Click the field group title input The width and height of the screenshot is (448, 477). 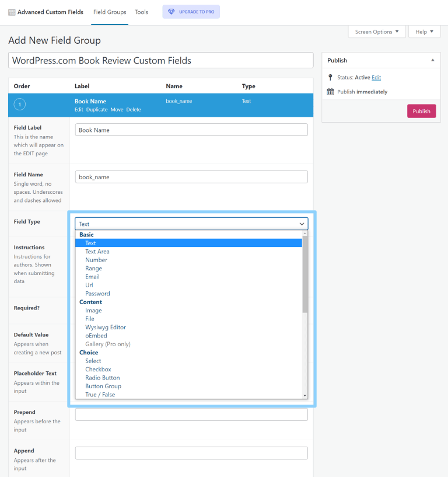click(161, 60)
